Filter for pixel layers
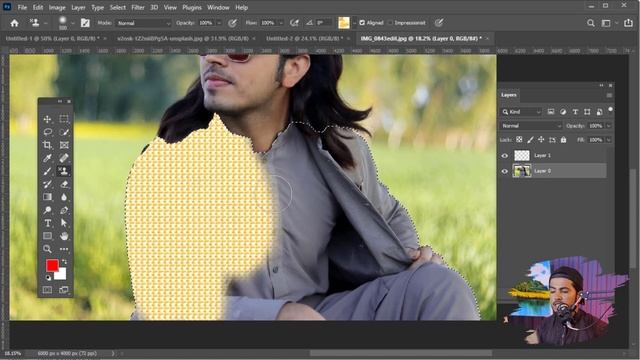The image size is (640, 360). click(x=551, y=112)
